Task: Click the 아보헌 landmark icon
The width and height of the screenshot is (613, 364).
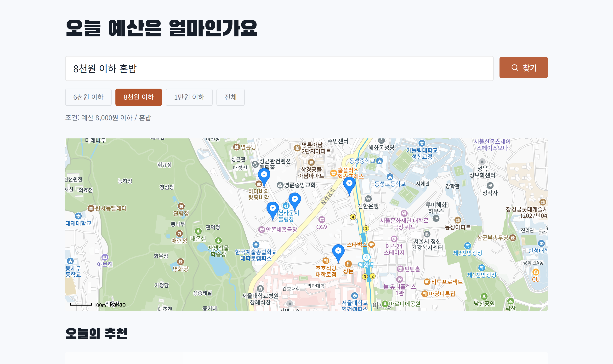Action: click(105, 257)
